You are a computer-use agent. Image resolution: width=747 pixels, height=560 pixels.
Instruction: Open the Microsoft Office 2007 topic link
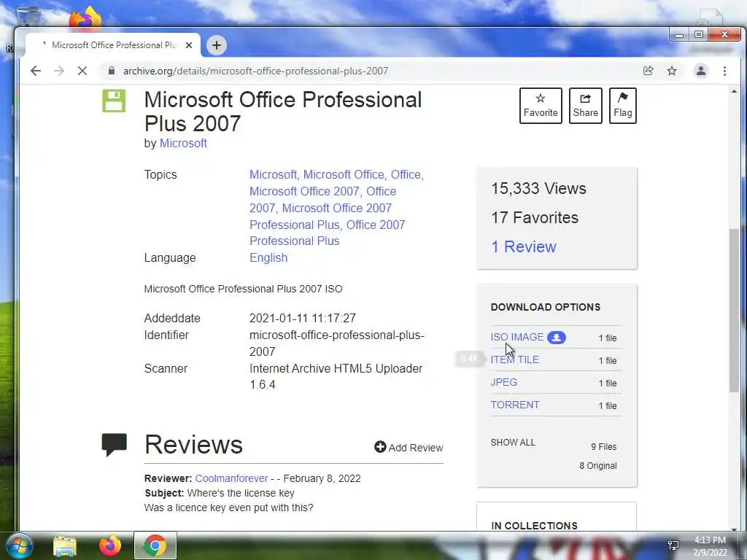[x=306, y=192]
